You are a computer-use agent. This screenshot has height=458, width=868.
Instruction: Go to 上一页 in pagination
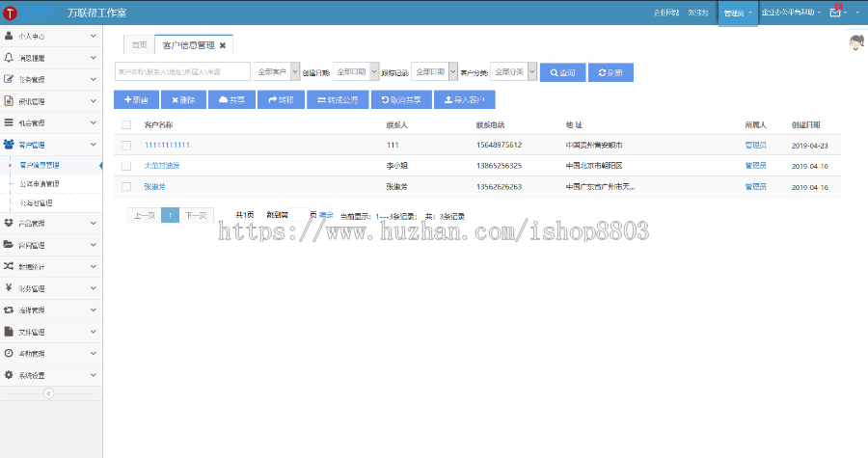(144, 215)
